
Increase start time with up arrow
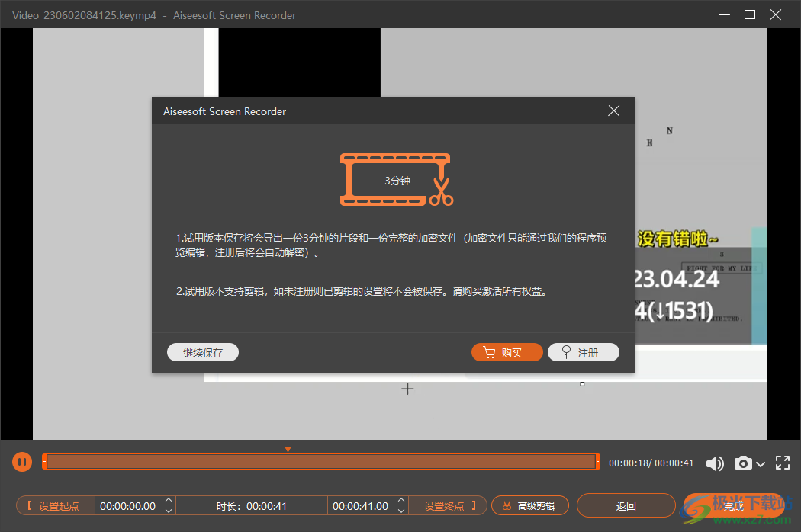coord(169,500)
